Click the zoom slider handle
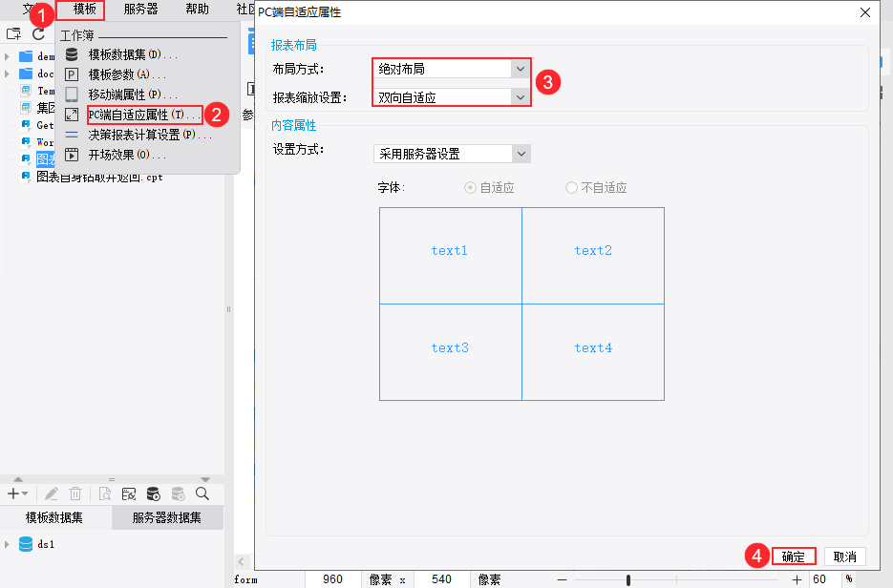Image resolution: width=893 pixels, height=588 pixels. tap(628, 580)
